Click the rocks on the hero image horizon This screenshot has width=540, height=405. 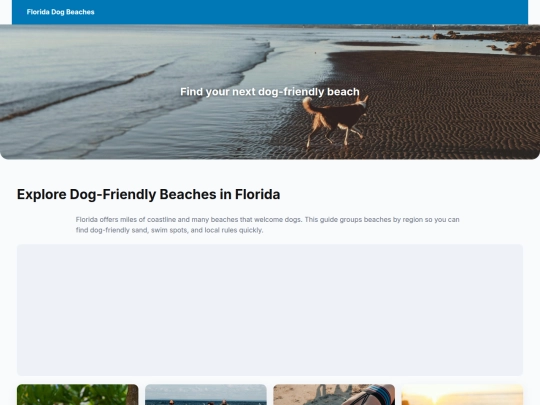[x=489, y=41]
